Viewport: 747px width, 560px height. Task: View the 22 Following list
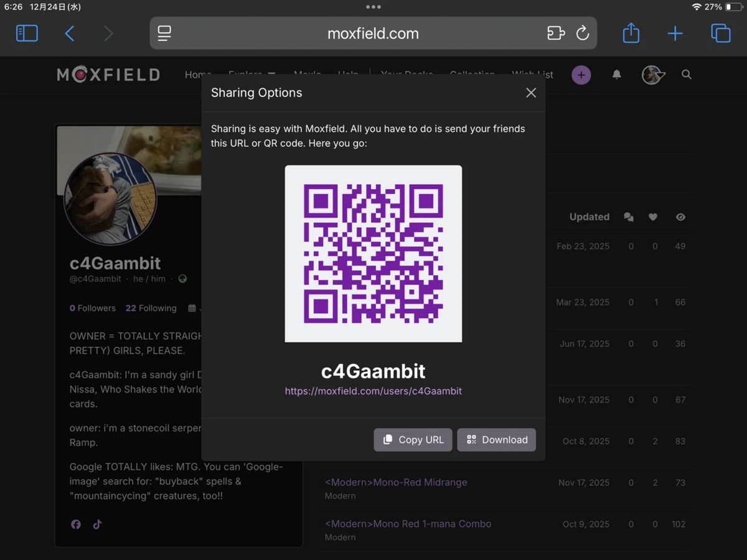[x=151, y=308]
